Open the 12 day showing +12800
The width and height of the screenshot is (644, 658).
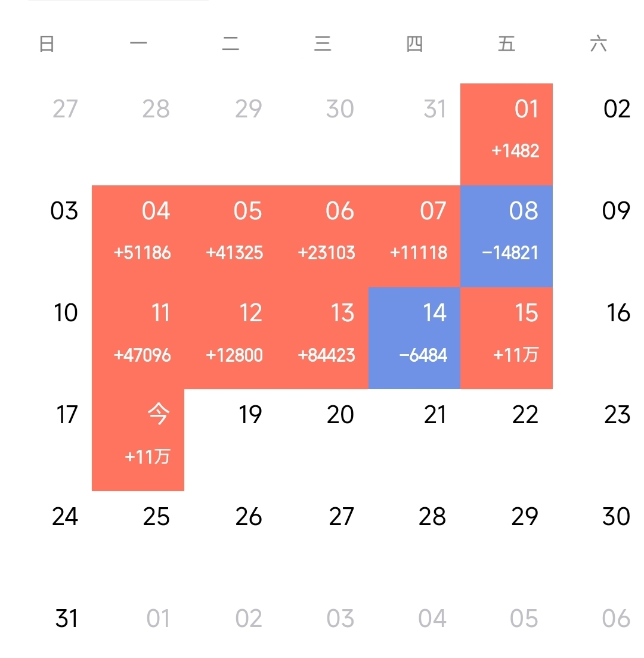pyautogui.click(x=230, y=338)
